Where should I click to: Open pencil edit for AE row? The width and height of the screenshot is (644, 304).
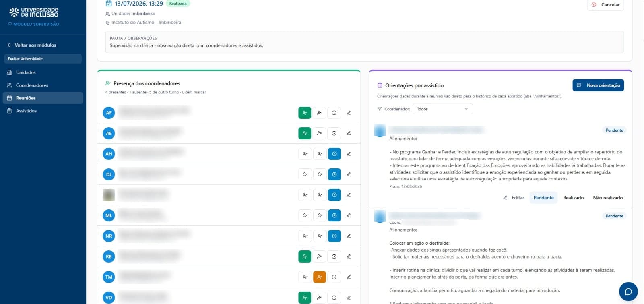point(349,133)
